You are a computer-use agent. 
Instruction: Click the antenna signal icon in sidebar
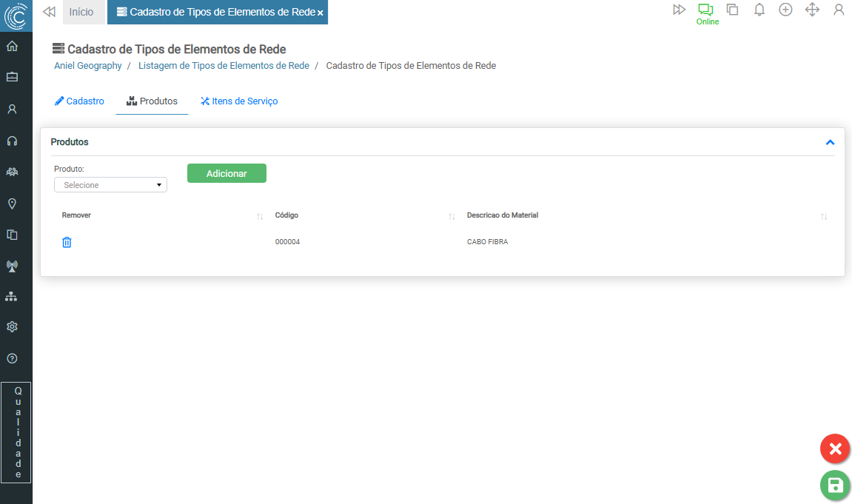pyautogui.click(x=12, y=266)
